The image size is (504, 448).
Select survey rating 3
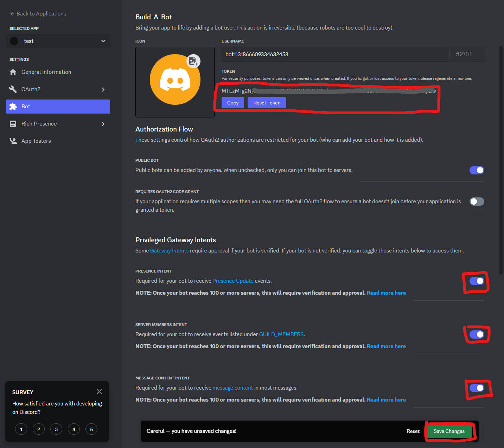56,429
